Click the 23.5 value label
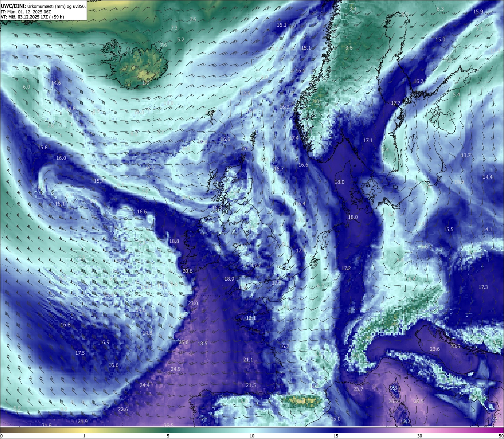The width and height of the screenshot is (504, 439). pyautogui.click(x=455, y=346)
